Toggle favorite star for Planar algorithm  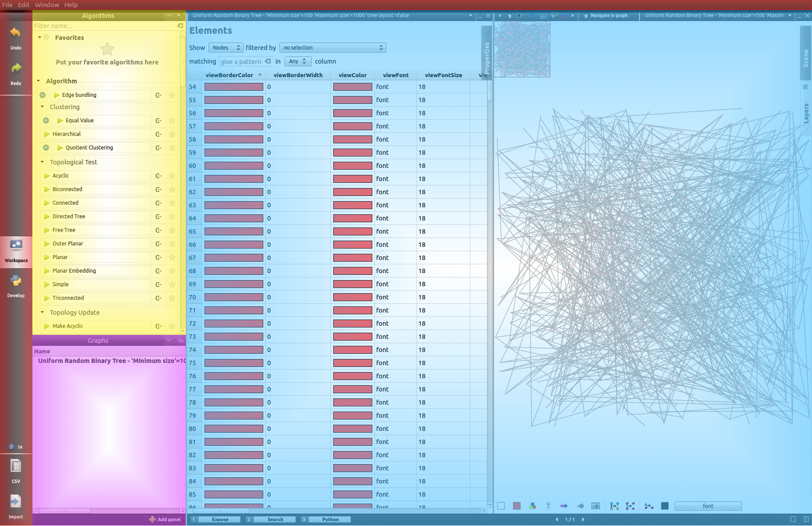pyautogui.click(x=172, y=257)
